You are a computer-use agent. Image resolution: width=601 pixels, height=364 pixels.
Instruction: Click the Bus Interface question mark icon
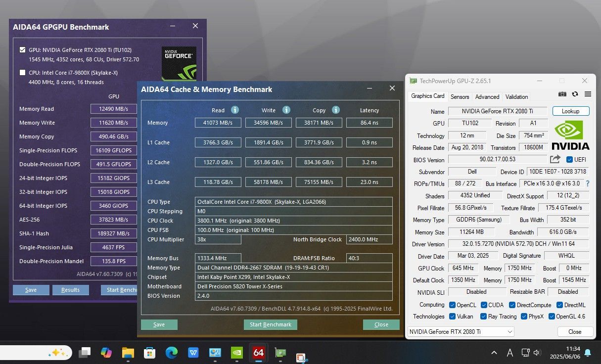[x=588, y=183]
